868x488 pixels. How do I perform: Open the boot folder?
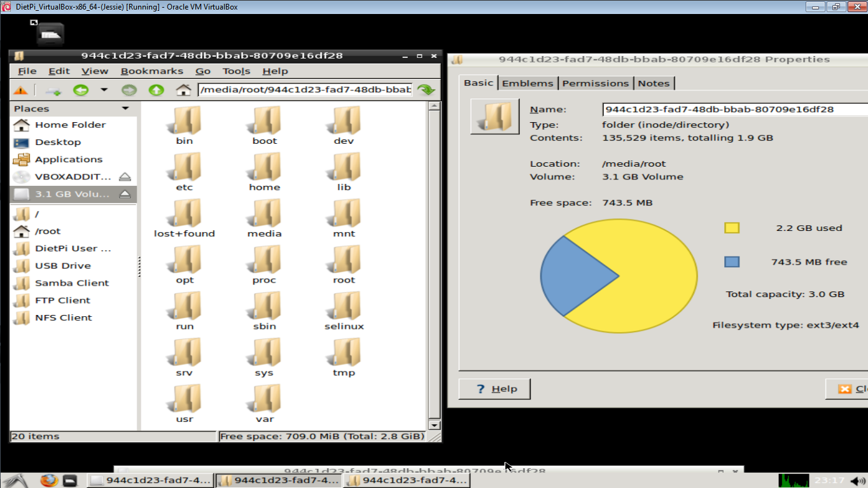pyautogui.click(x=264, y=125)
